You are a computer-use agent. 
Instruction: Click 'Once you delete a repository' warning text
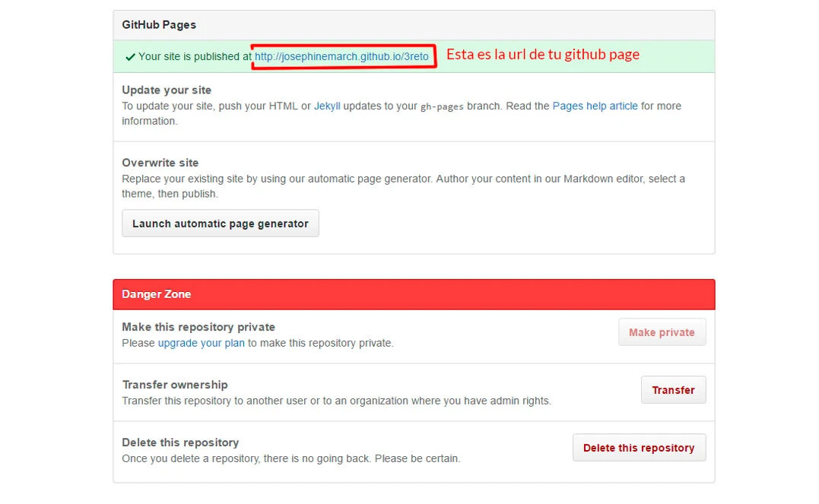291,458
